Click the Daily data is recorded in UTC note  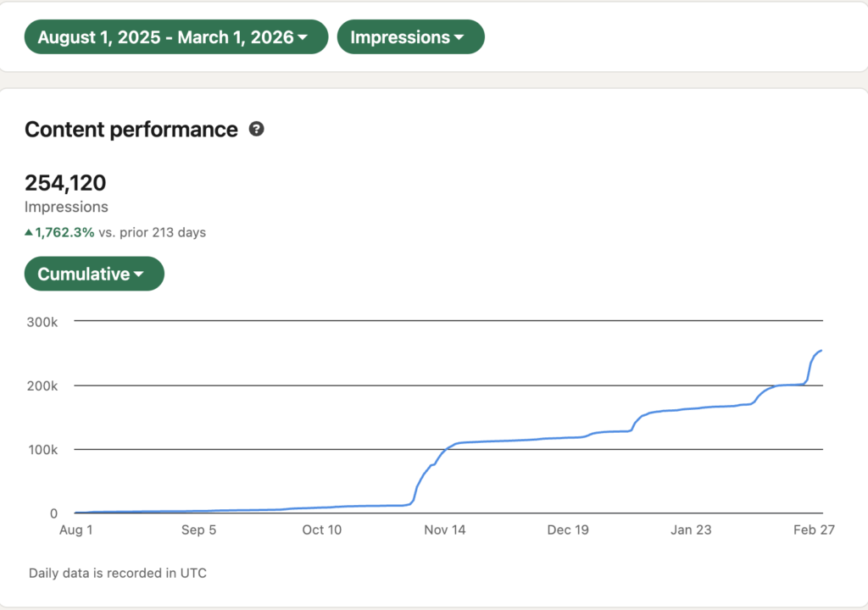coord(118,573)
